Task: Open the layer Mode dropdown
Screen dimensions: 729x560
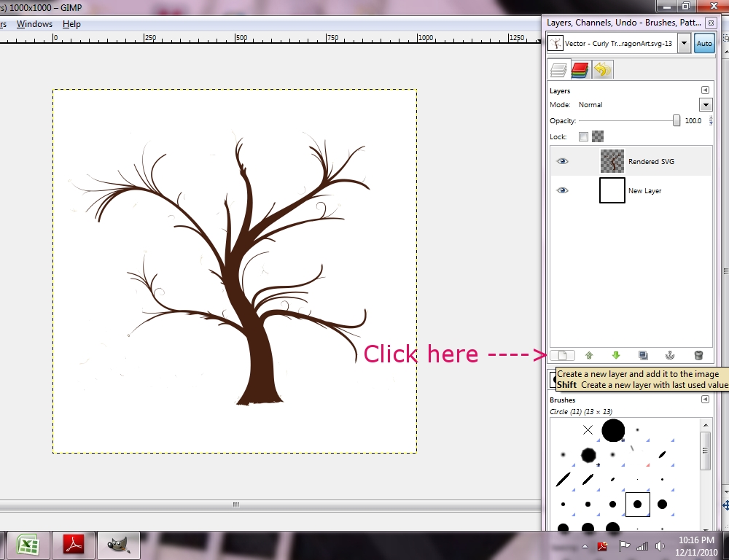Action: (x=704, y=104)
